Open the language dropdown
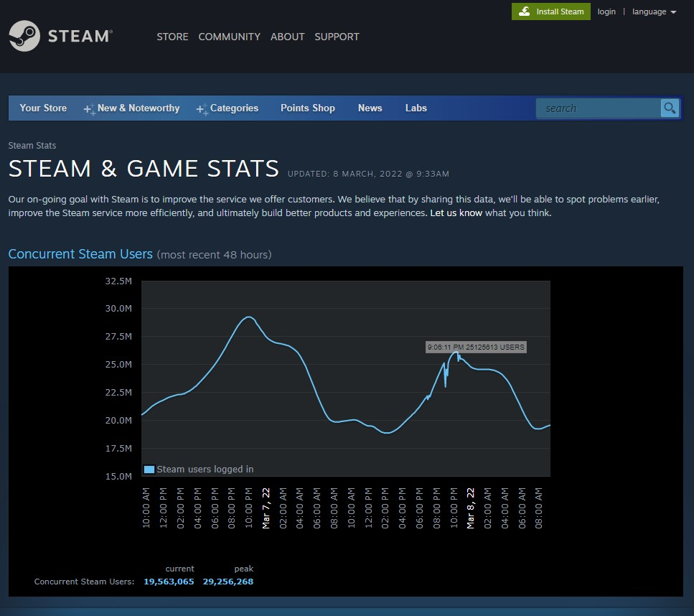The height and width of the screenshot is (616, 694). pyautogui.click(x=654, y=11)
